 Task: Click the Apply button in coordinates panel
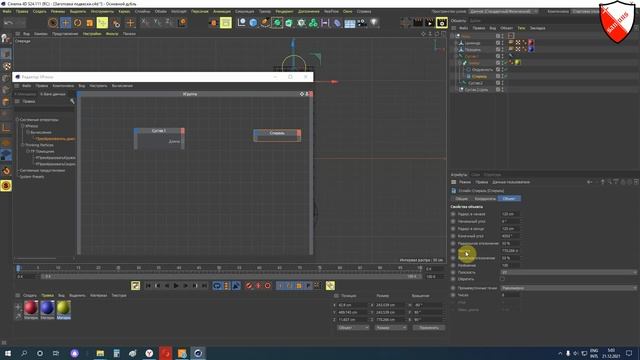(x=429, y=328)
